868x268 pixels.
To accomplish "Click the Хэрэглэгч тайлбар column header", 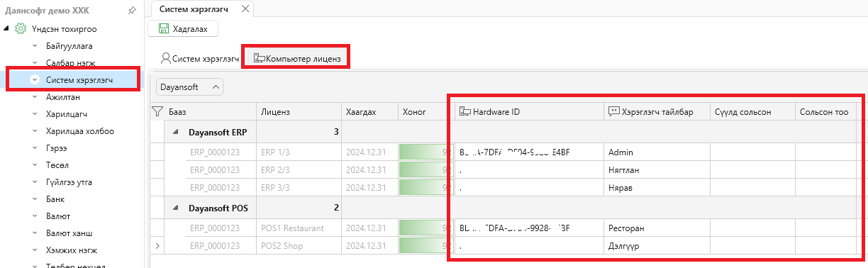I will (x=657, y=112).
